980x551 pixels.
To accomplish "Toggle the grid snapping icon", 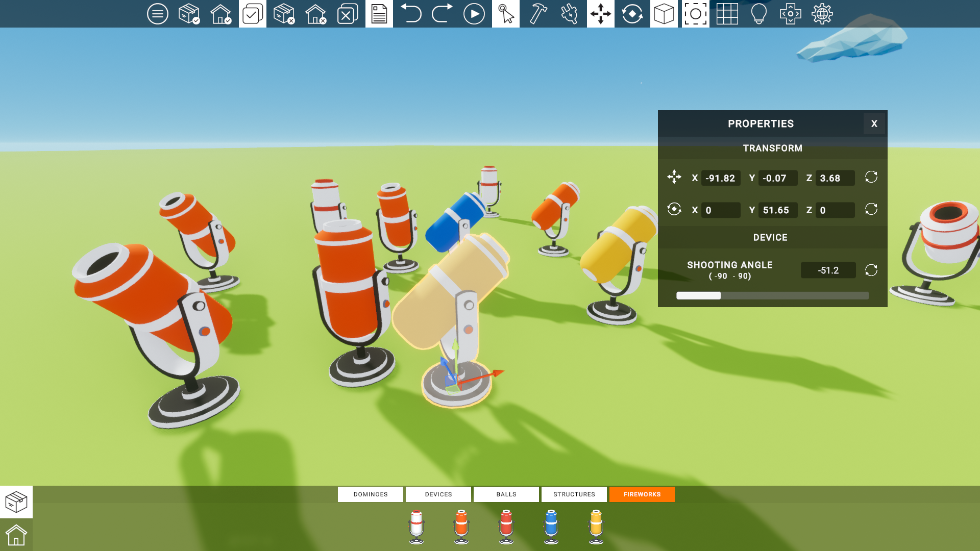I will [x=727, y=14].
